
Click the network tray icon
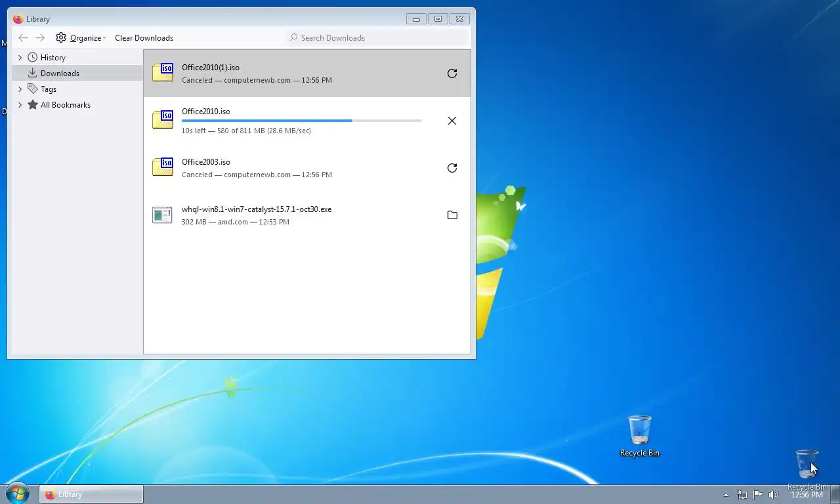[742, 495]
